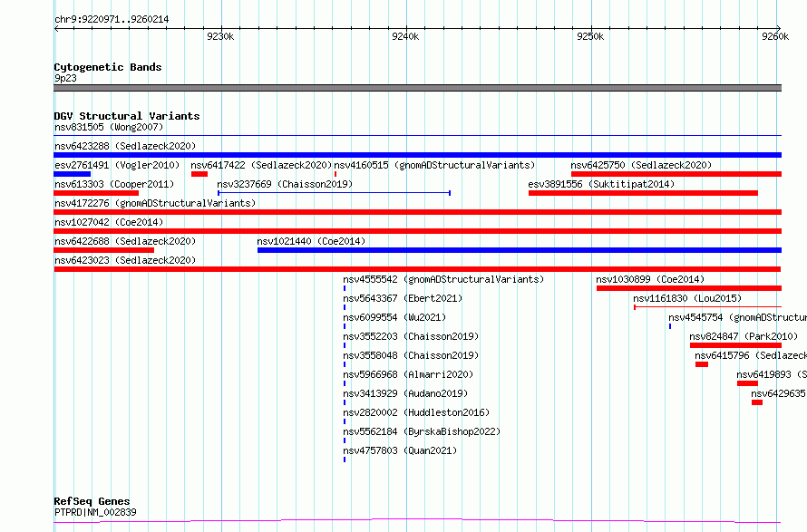The image size is (807, 532).
Task: Click the red bar under nsv4172276
Action: (417, 212)
